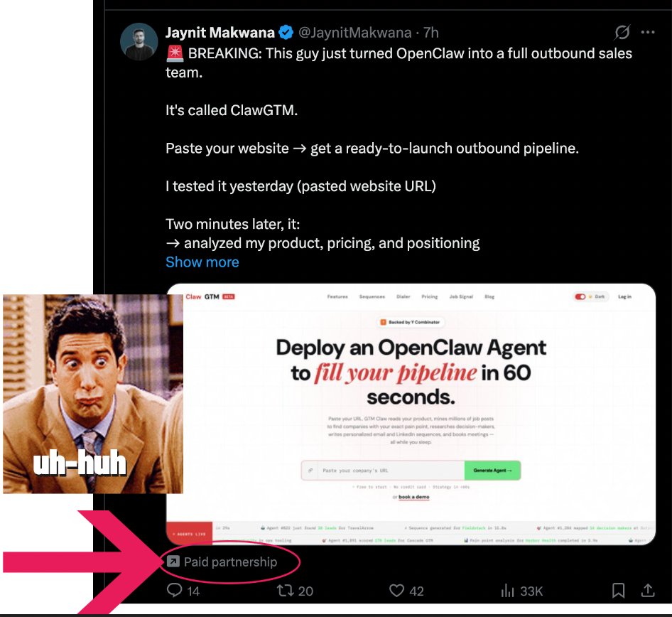The height and width of the screenshot is (617, 672).
Task: Open Pricing tab in the preview
Action: (x=430, y=296)
